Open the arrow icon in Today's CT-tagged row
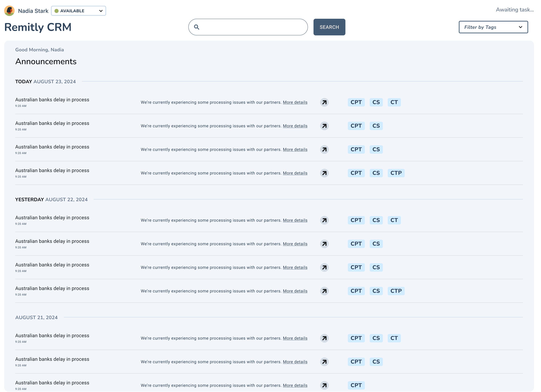Screen dimensions: 541x392 (x=324, y=102)
